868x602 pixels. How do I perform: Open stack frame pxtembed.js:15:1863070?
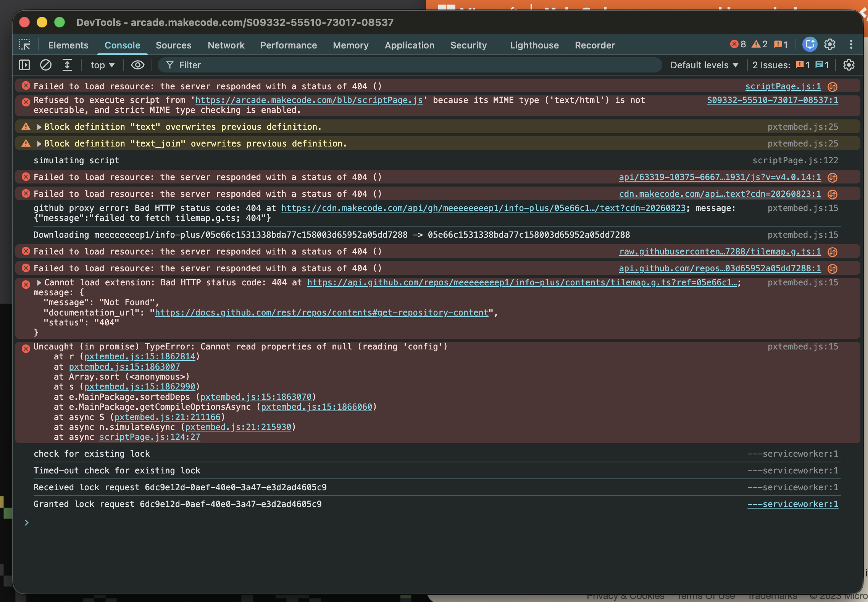coord(256,397)
